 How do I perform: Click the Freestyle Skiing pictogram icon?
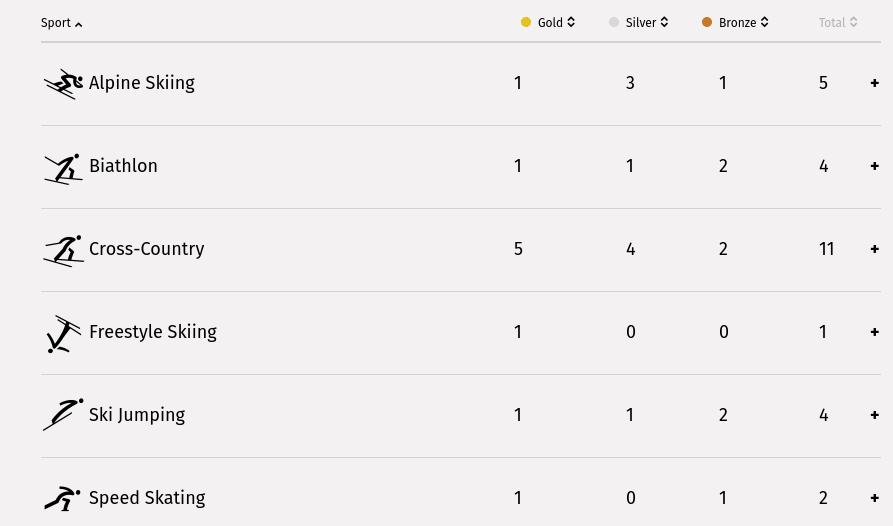(63, 333)
